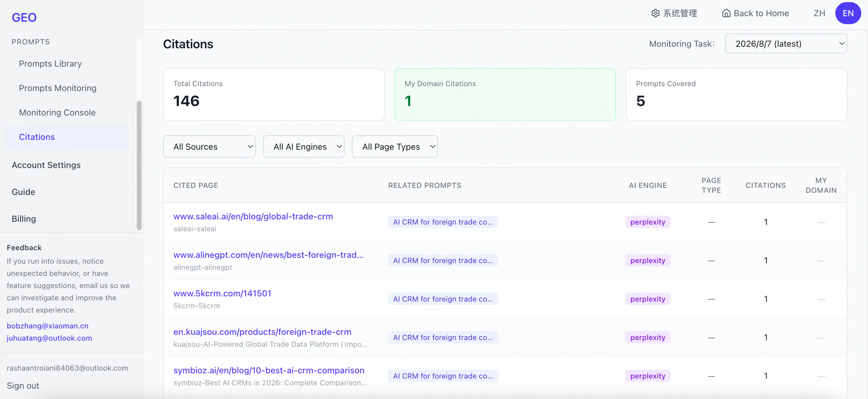
Task: Open the GEO logo link
Action: 24,17
